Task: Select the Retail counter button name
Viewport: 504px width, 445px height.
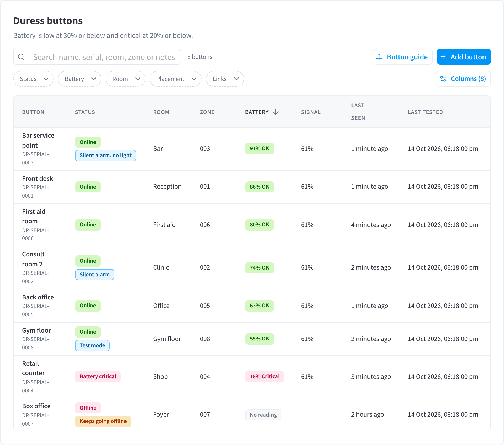Action: point(33,368)
